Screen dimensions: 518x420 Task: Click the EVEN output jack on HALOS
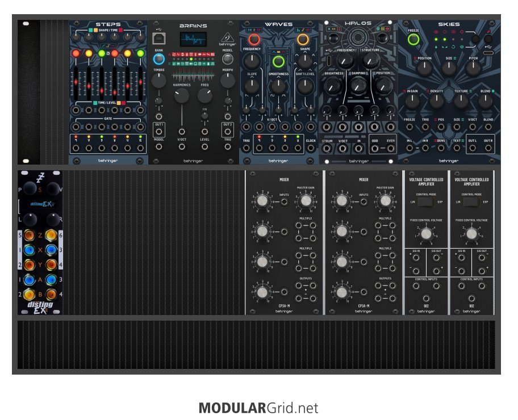tap(390, 148)
